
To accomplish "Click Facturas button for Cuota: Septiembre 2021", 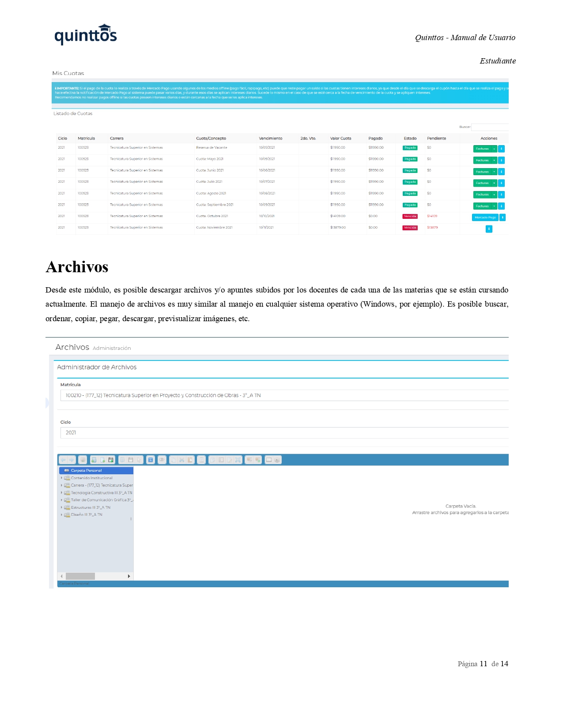I will click(x=482, y=206).
